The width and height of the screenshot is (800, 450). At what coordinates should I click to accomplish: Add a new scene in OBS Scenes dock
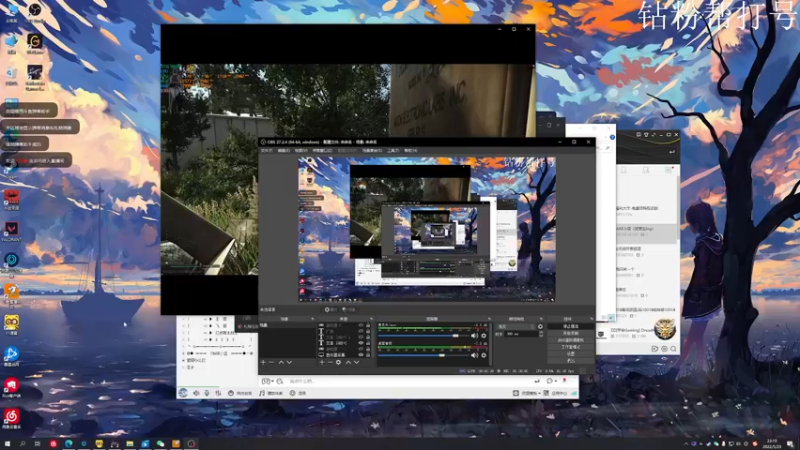pyautogui.click(x=263, y=362)
